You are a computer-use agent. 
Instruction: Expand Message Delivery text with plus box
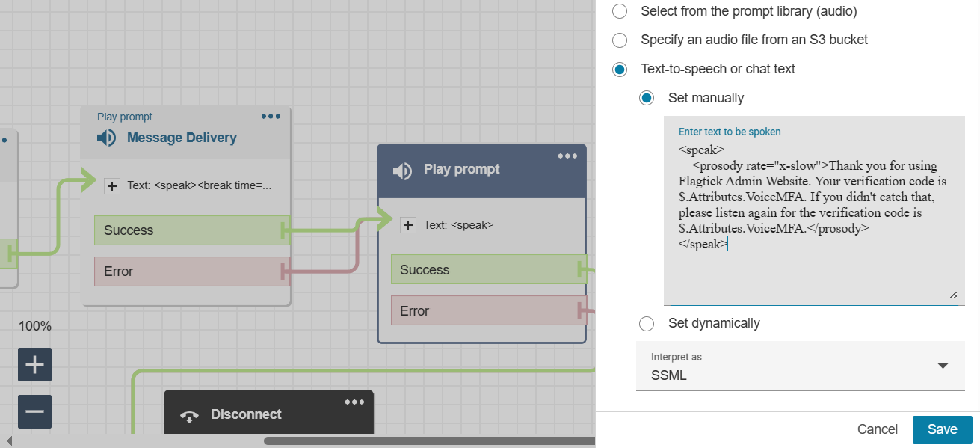click(112, 185)
